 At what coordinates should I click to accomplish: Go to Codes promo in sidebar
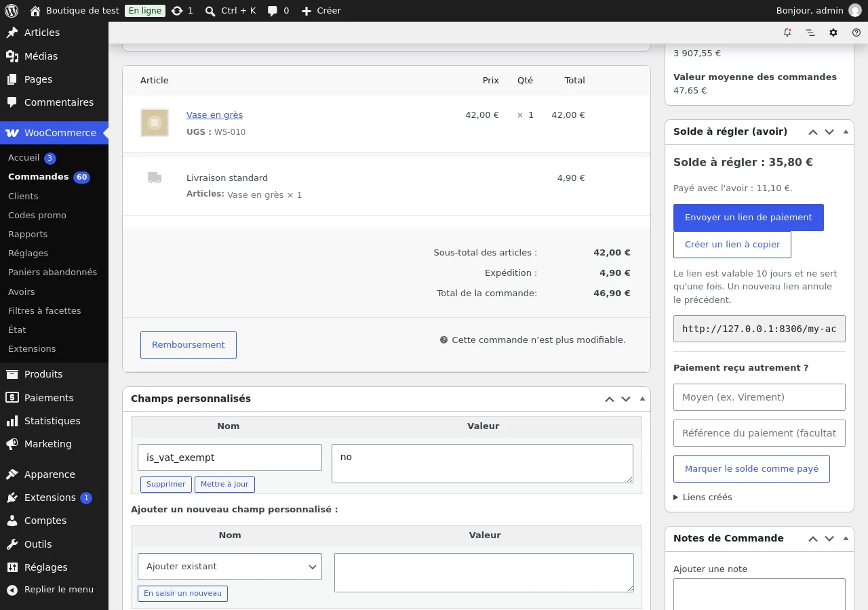point(37,216)
